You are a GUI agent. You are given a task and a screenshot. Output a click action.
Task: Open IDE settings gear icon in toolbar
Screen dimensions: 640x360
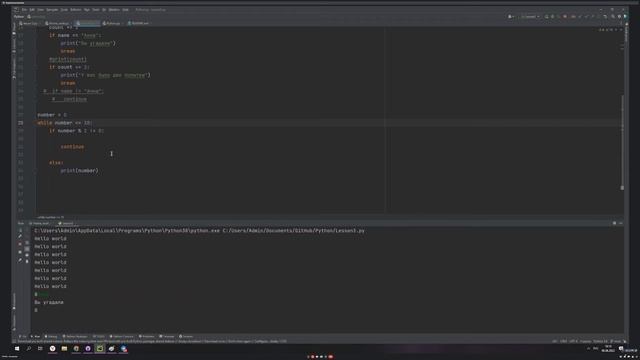[x=619, y=17]
